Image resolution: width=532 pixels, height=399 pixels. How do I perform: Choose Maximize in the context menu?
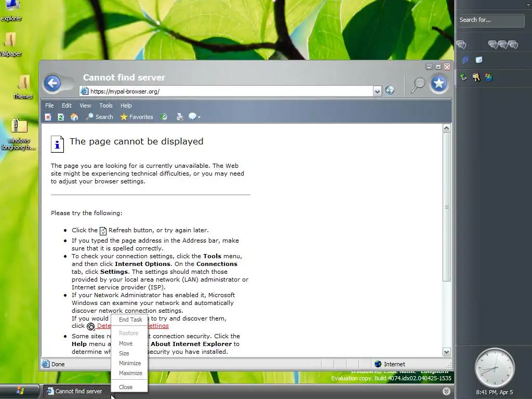coord(130,373)
